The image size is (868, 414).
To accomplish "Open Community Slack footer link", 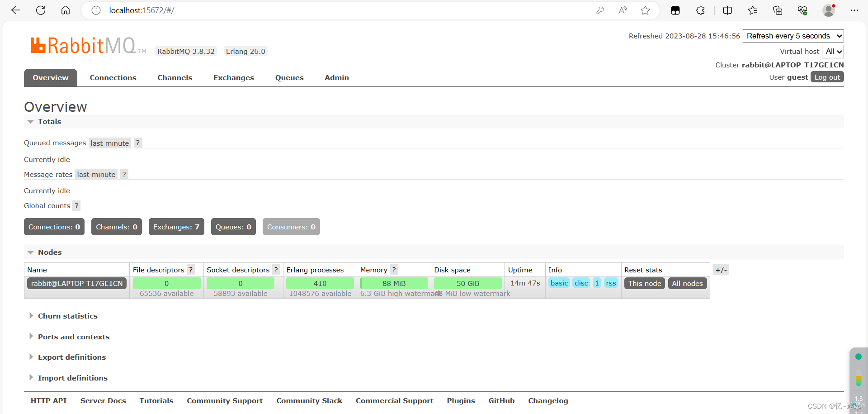I will point(309,400).
